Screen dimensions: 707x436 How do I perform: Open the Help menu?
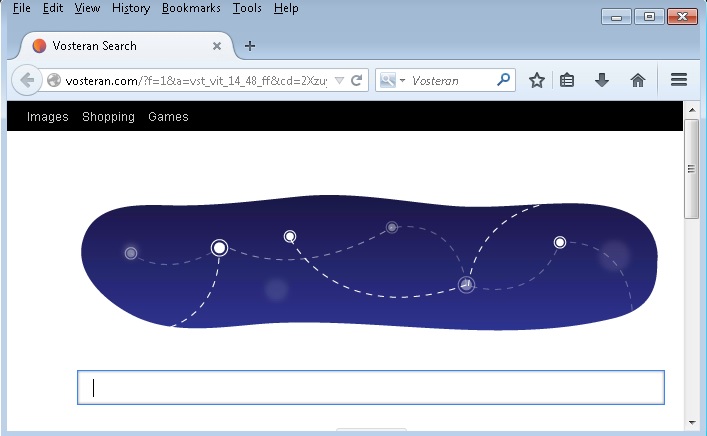[286, 8]
